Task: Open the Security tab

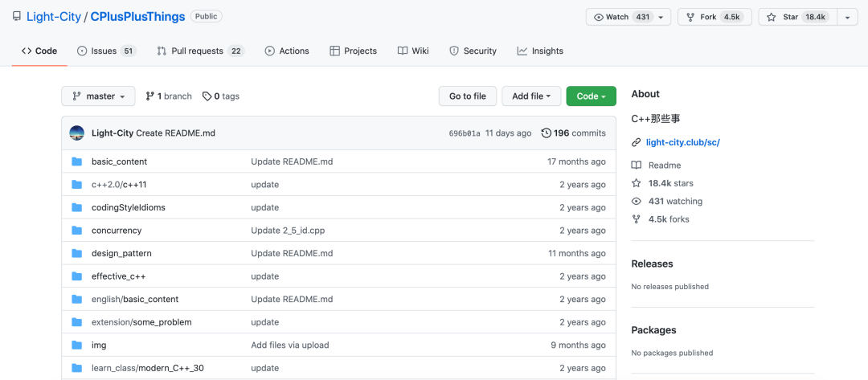Action: (473, 51)
